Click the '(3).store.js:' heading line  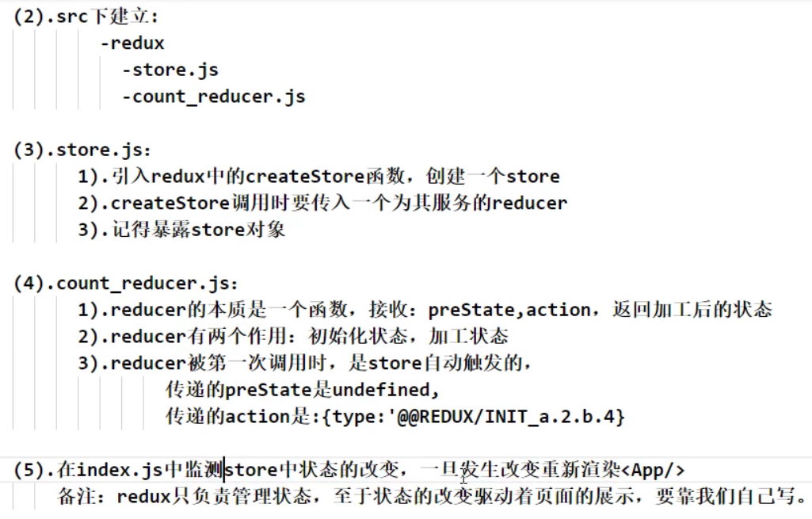pyautogui.click(x=82, y=151)
